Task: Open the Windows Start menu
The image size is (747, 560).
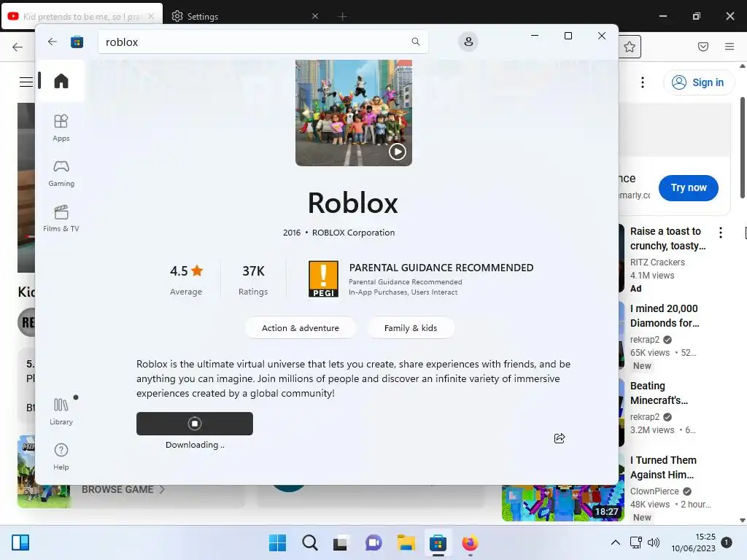Action: click(277, 542)
